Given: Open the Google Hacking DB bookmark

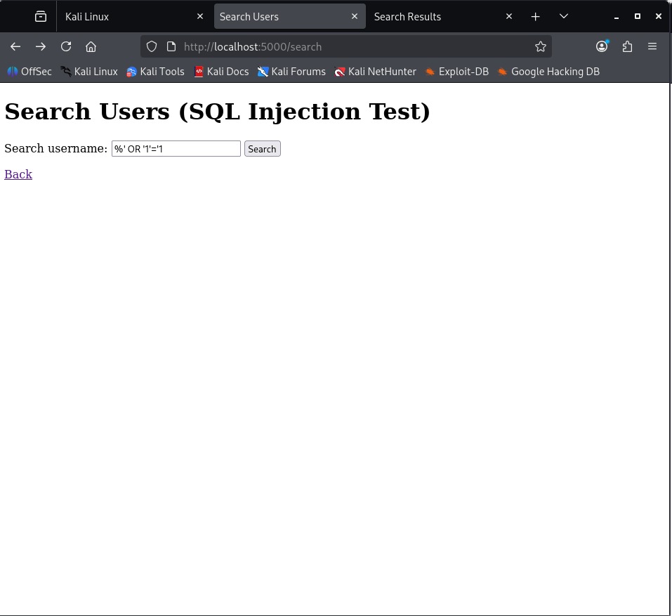Looking at the screenshot, I should click(548, 71).
